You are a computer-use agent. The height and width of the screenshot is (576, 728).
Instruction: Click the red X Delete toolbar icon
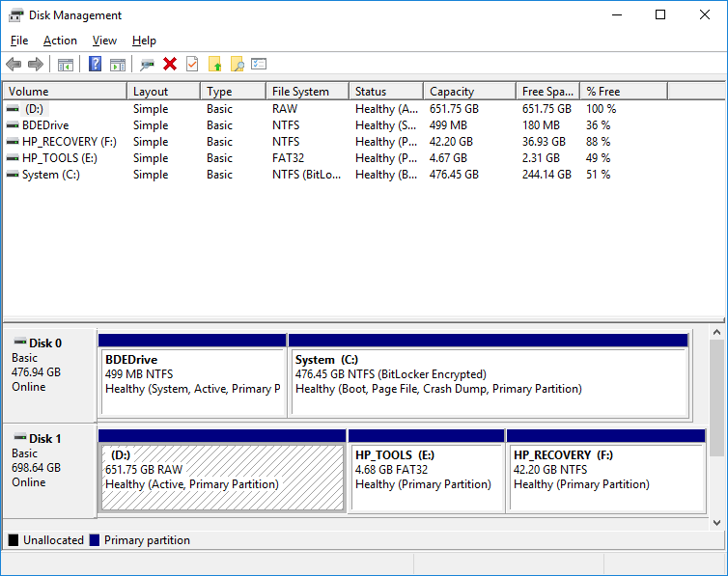170,65
